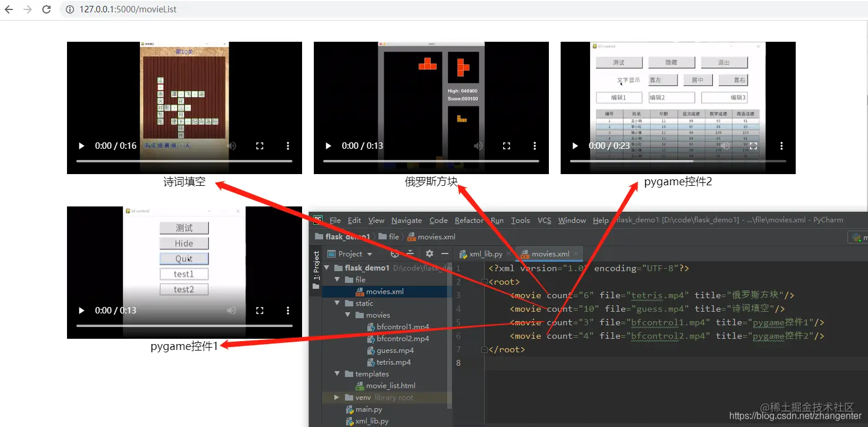This screenshot has width=868, height=427.
Task: Click the flask_demo1 breadcrumb in navigation bar
Action: click(x=342, y=237)
